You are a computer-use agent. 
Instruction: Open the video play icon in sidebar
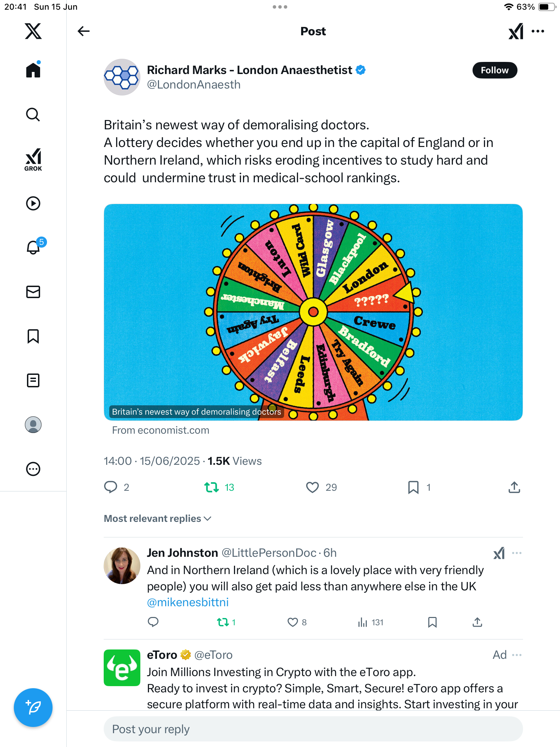click(x=33, y=203)
